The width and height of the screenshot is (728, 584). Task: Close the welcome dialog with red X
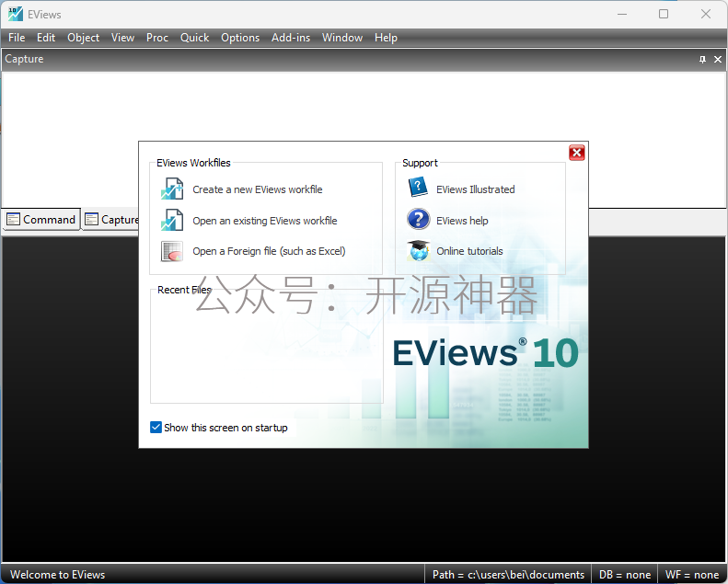[x=577, y=153]
